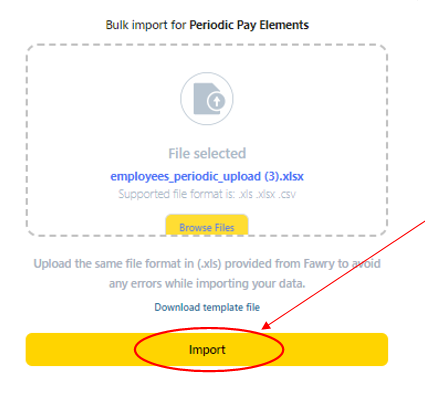425x394 pixels.
Task: Click the supported file format hint text
Action: pyautogui.click(x=207, y=194)
